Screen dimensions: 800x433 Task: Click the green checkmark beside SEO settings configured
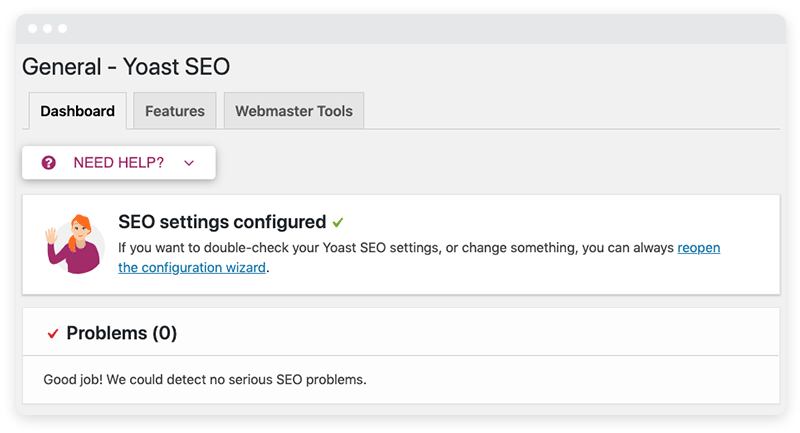(x=338, y=222)
